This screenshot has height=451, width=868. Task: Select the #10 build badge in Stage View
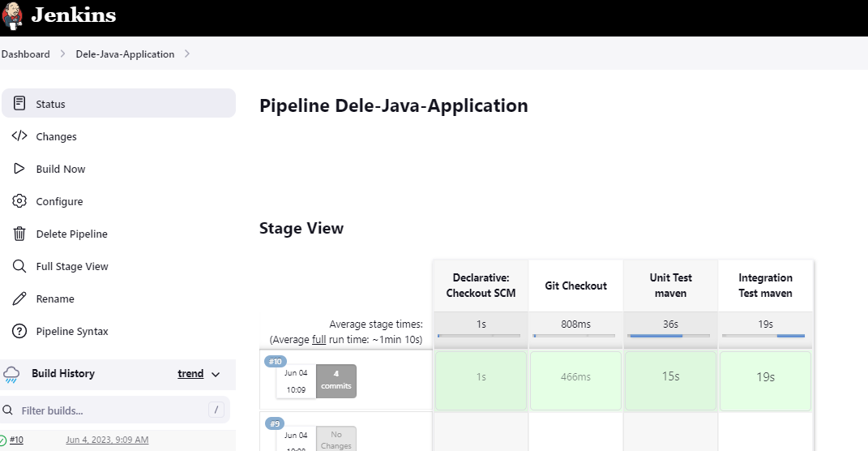coord(276,362)
